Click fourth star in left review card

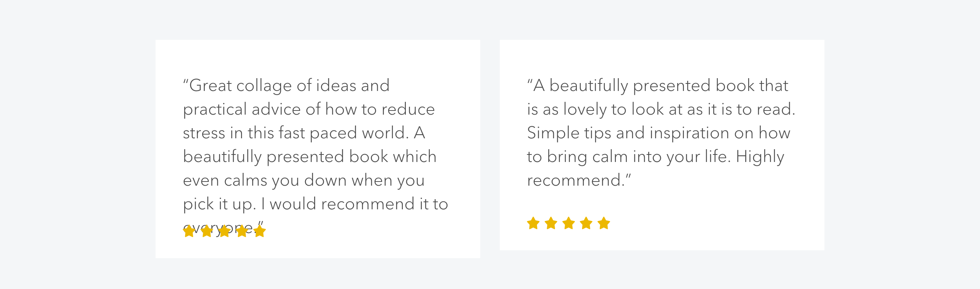pyautogui.click(x=242, y=231)
